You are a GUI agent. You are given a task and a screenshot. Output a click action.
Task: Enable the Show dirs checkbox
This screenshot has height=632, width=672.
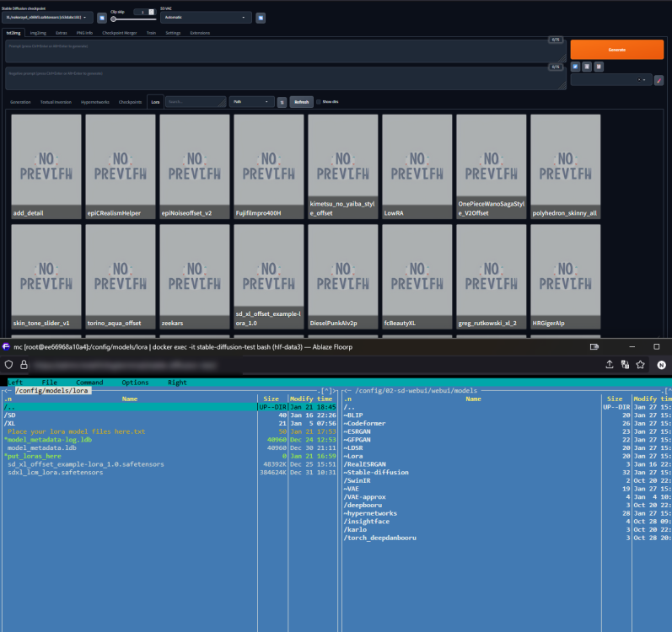point(319,102)
